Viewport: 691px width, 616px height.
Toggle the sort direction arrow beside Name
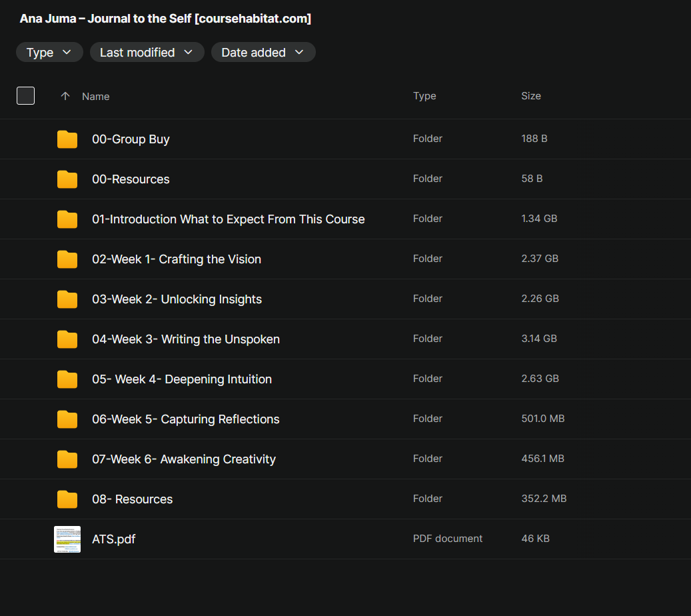65,96
